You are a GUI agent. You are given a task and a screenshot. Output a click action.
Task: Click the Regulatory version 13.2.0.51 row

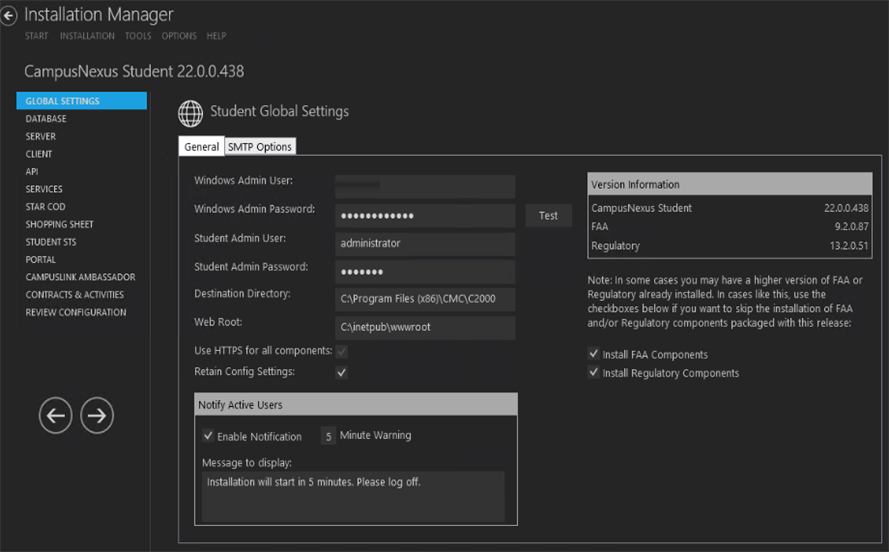click(730, 246)
